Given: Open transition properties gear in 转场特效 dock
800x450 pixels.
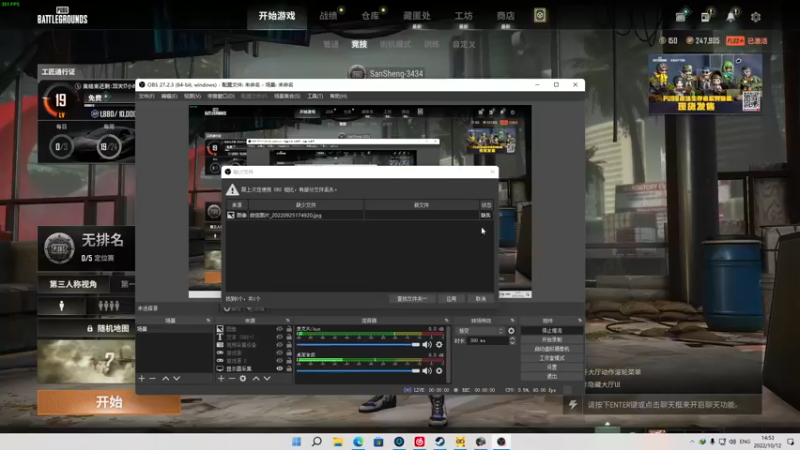Looking at the screenshot, I should coord(511,331).
